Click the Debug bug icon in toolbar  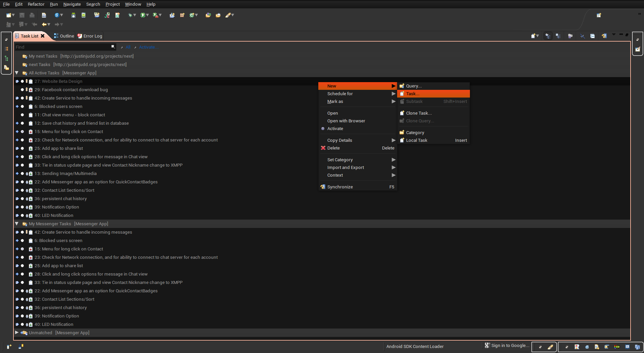130,15
